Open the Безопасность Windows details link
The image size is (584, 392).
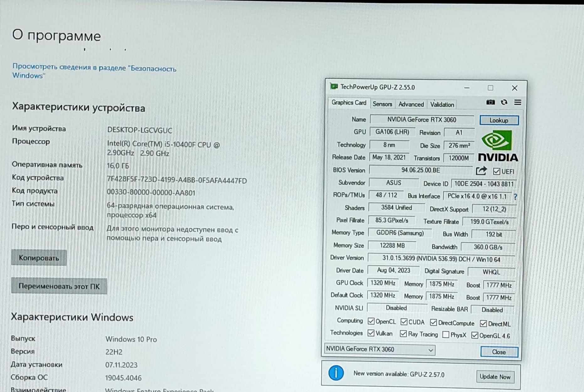pyautogui.click(x=94, y=71)
